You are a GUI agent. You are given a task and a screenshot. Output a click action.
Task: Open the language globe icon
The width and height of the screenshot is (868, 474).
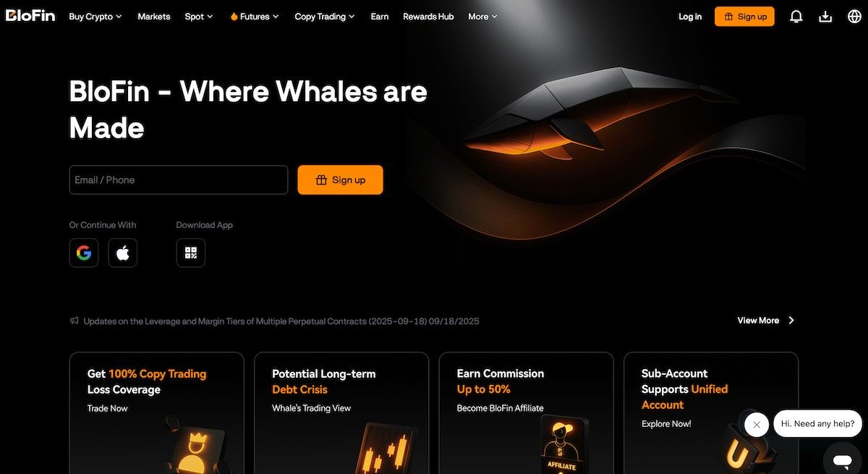854,17
